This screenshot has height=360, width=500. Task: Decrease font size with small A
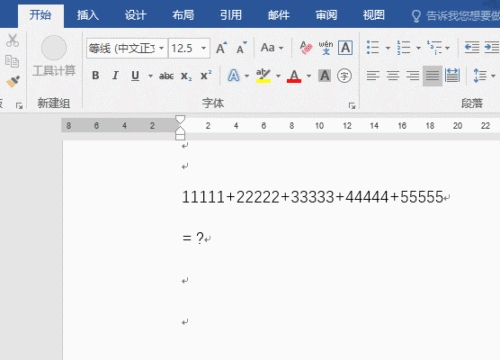[242, 48]
